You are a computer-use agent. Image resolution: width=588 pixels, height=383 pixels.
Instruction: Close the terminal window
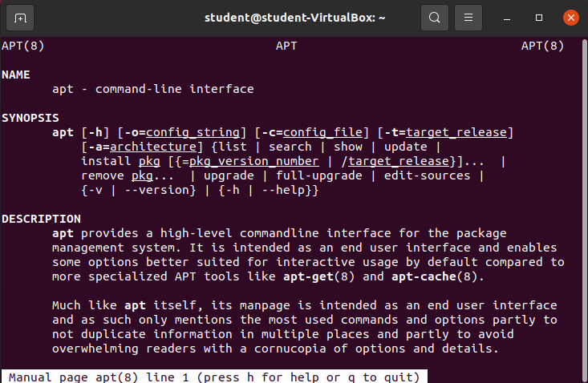coord(570,17)
